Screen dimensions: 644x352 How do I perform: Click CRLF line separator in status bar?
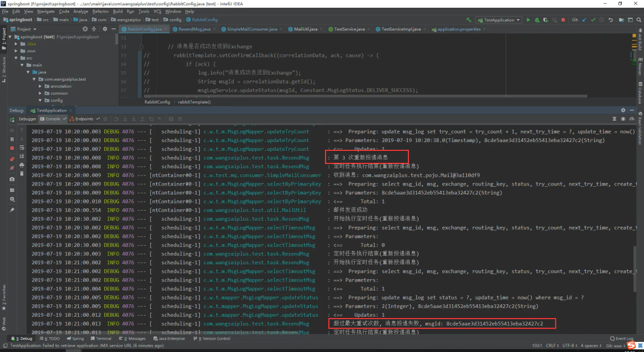tap(552, 346)
